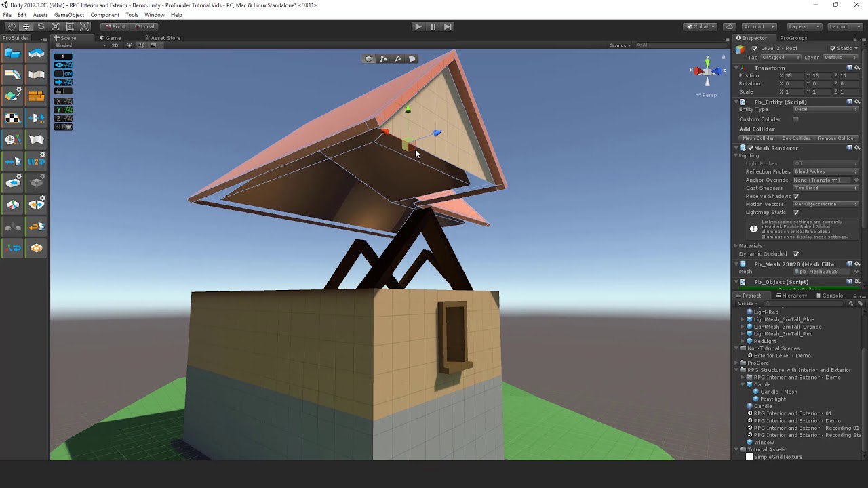Click the Play button
This screenshot has width=868, height=488.
click(418, 26)
